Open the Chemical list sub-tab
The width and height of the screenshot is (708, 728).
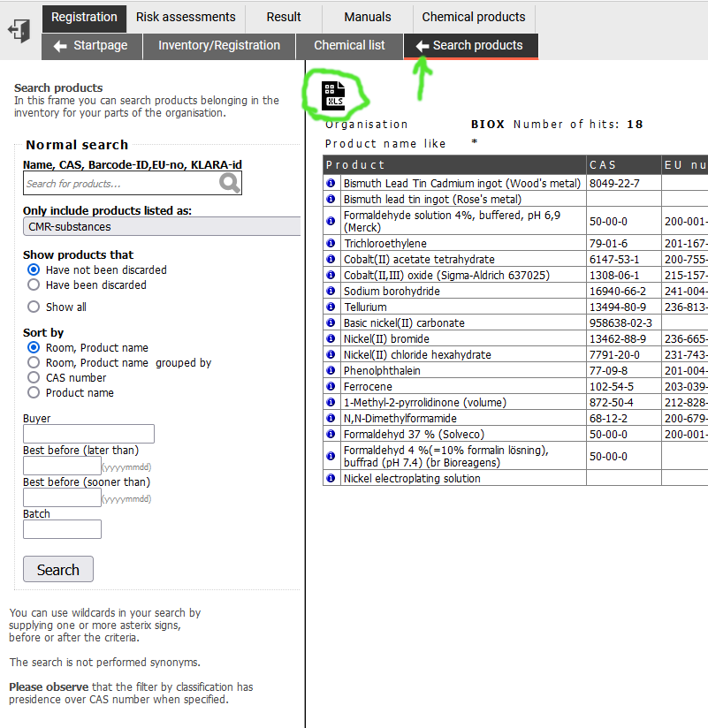tap(349, 47)
